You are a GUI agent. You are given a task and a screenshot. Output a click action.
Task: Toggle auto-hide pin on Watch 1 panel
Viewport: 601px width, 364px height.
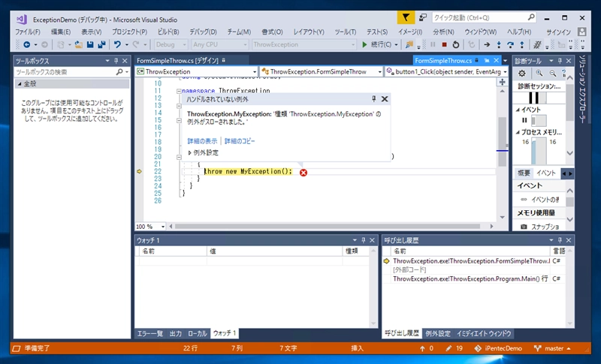click(364, 240)
